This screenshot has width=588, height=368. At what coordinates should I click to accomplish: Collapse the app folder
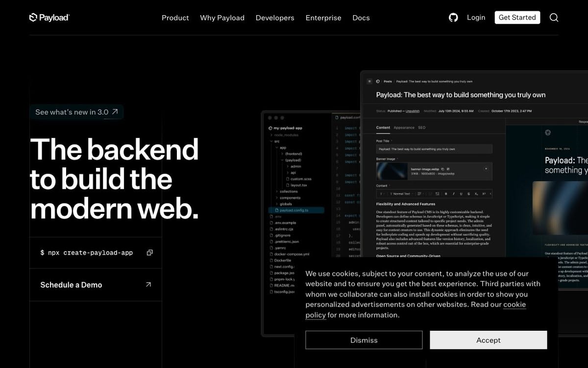(x=281, y=148)
